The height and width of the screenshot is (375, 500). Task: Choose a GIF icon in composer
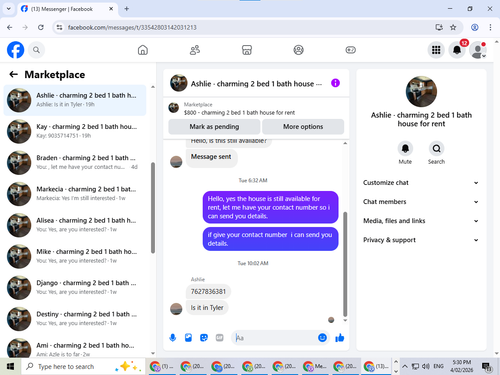[219, 338]
